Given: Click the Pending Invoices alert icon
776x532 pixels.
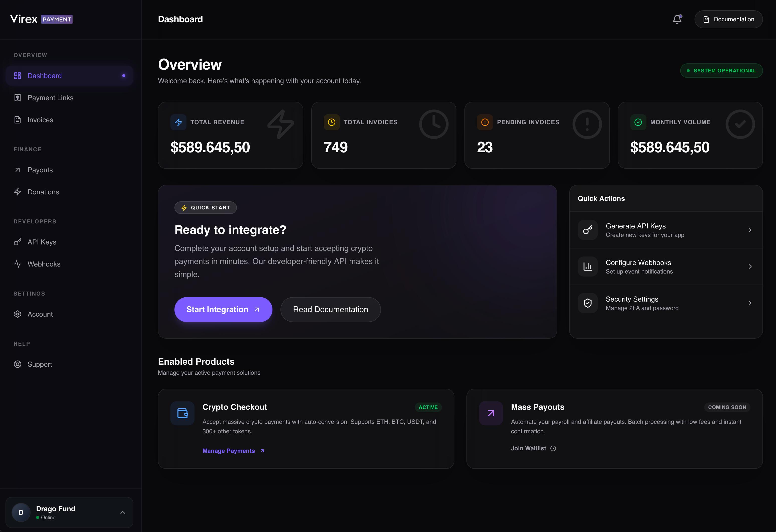Looking at the screenshot, I should tap(485, 122).
